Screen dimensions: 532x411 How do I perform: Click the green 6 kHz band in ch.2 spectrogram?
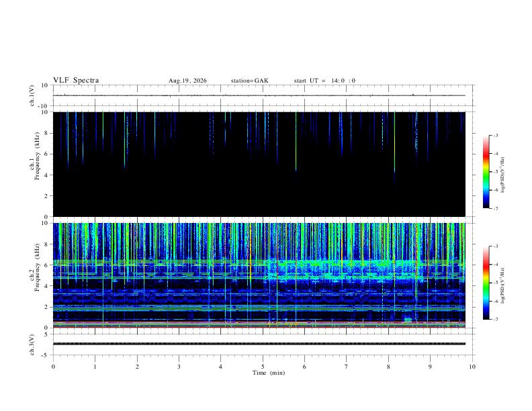pyautogui.click(x=259, y=263)
